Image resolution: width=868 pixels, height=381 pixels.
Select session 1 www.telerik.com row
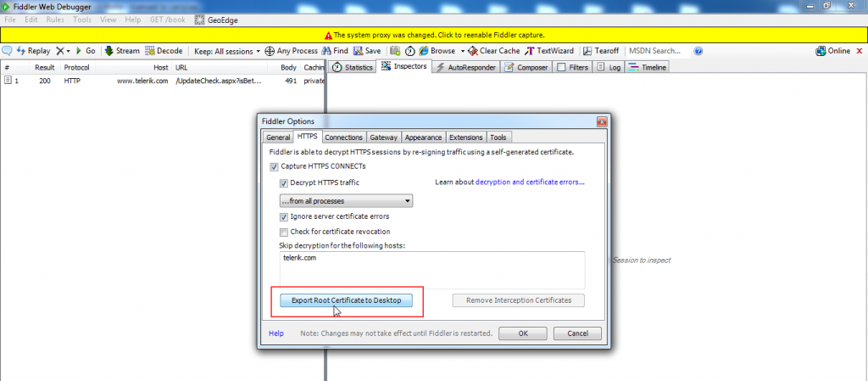(162, 81)
